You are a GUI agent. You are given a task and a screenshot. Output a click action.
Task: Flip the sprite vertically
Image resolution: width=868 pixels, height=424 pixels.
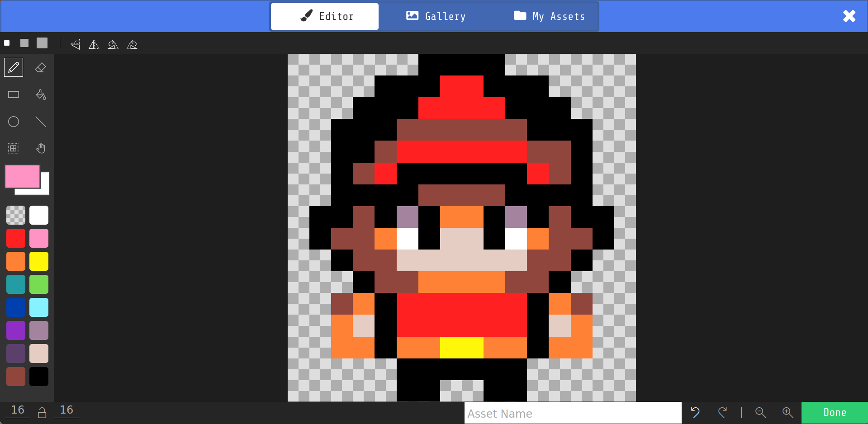[75, 44]
